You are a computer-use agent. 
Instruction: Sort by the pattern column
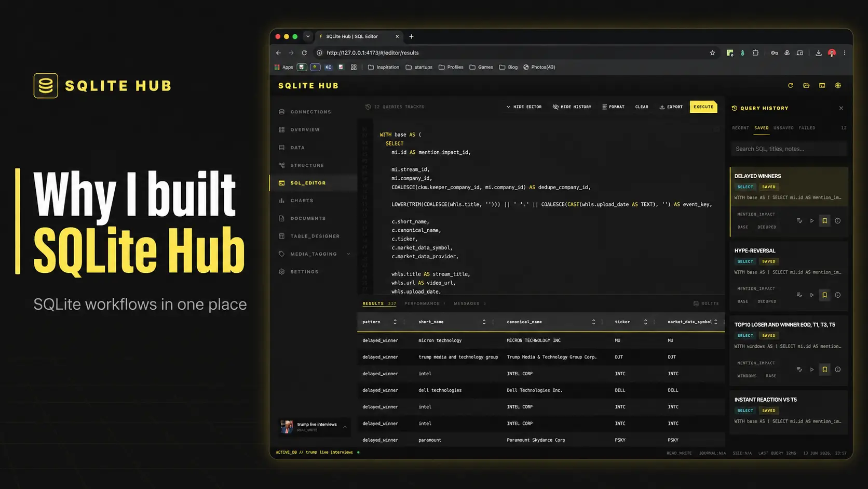395,322
